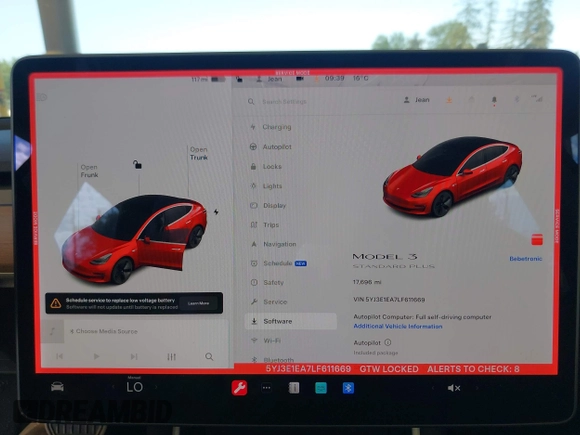
Task: Open the Bluetooth app in dock
Action: pyautogui.click(x=348, y=388)
